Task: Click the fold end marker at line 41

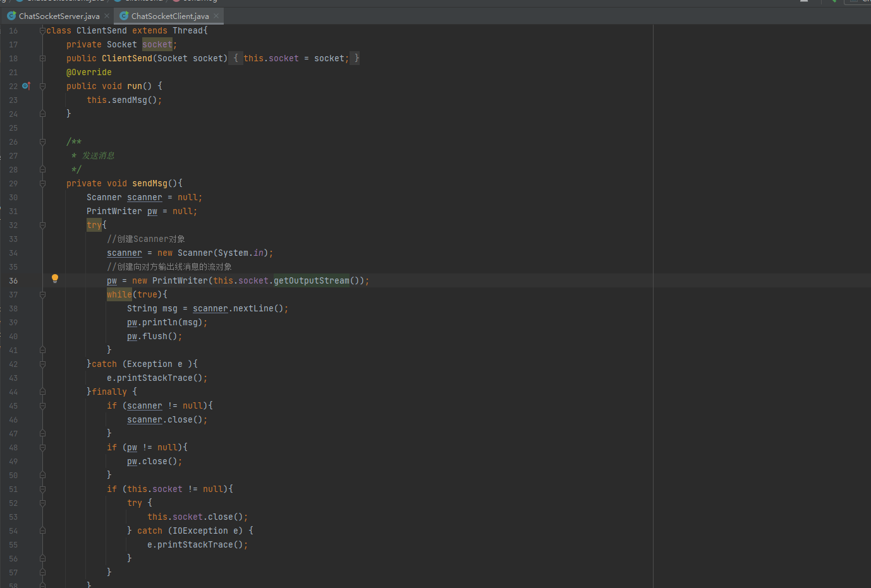Action: click(x=42, y=350)
